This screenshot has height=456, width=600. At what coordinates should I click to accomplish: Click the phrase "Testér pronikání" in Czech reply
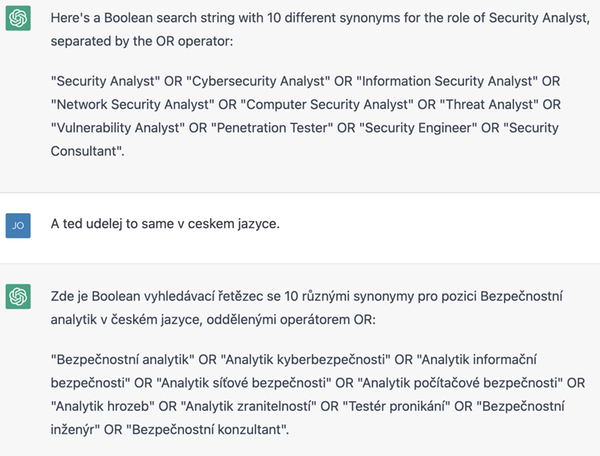tap(396, 406)
